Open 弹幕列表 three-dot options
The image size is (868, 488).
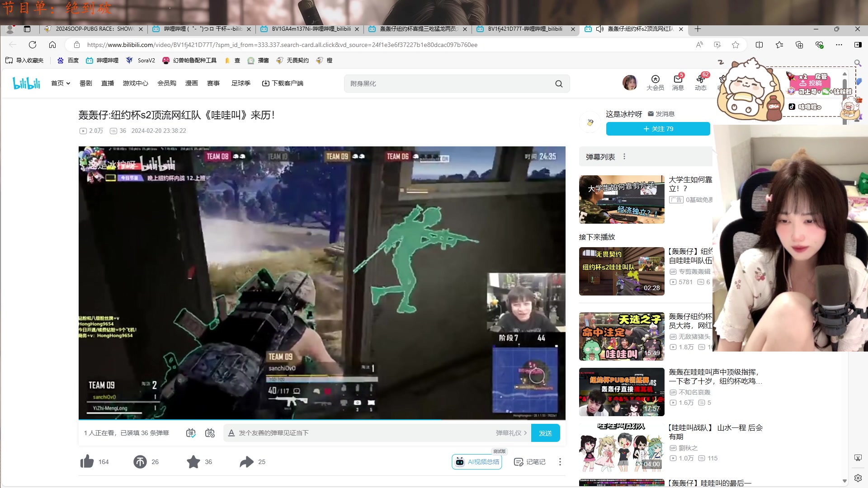tap(624, 157)
